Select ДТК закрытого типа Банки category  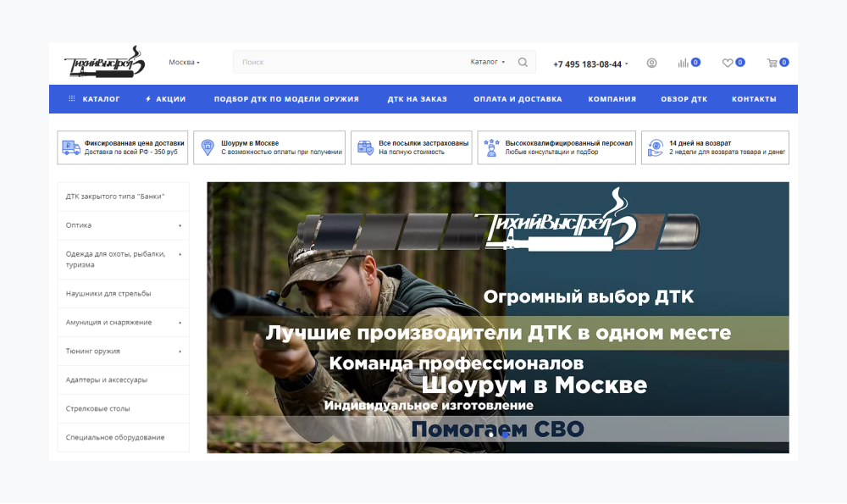116,196
